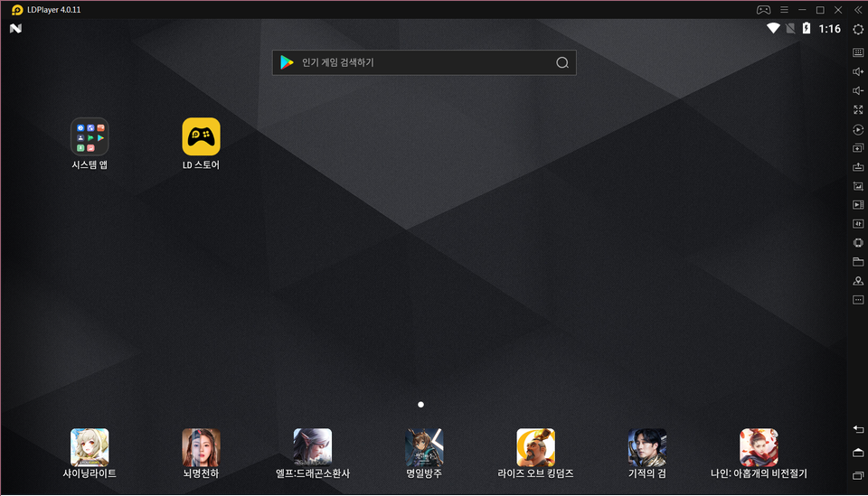Open the synchronizer icon in sidebar
This screenshot has width=868, height=496.
[858, 224]
